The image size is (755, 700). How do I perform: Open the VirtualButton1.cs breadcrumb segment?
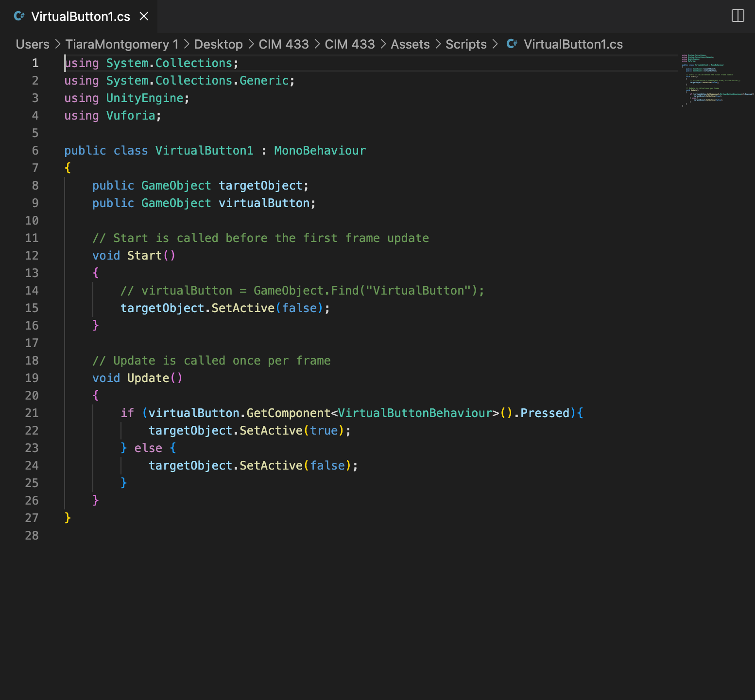coord(573,44)
